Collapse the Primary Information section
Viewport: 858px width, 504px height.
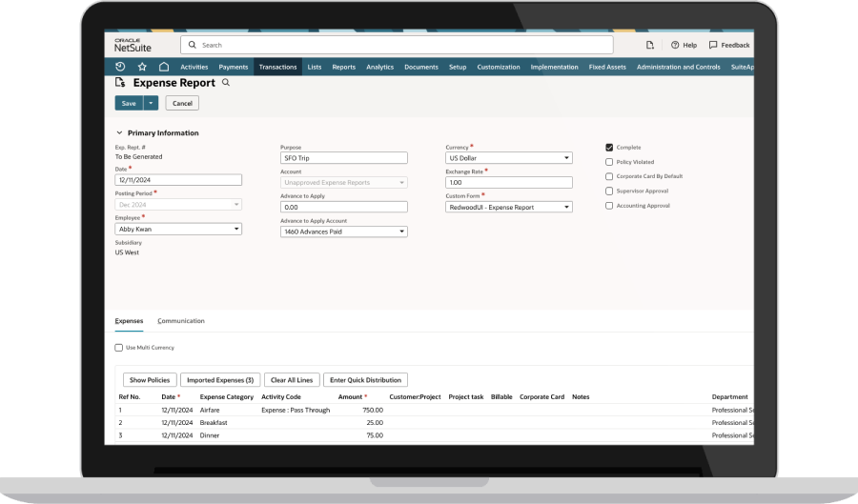click(119, 133)
